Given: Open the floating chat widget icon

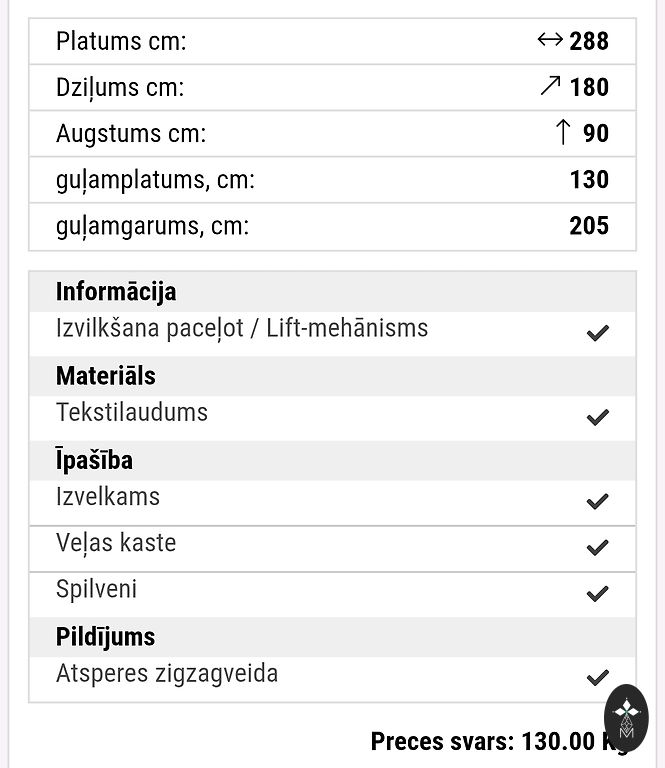Looking at the screenshot, I should click(627, 717).
